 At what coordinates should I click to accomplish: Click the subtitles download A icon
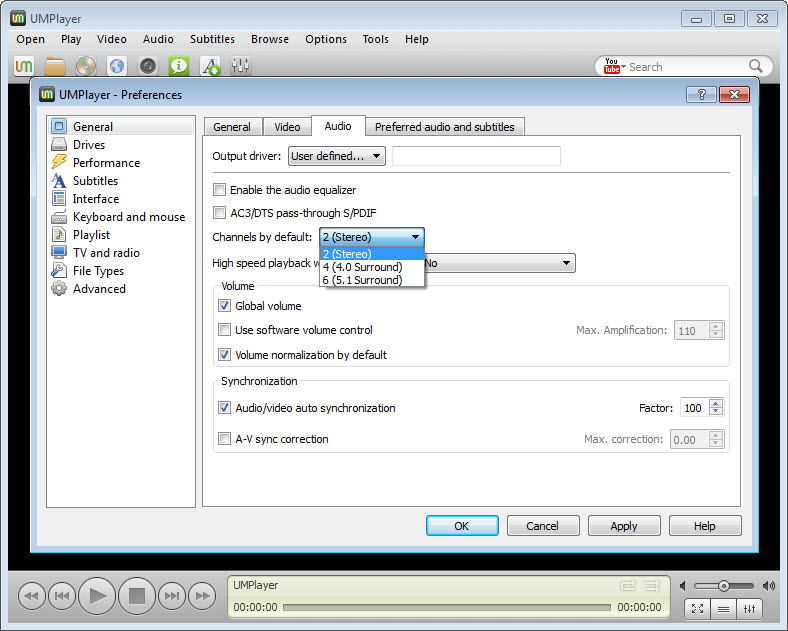[210, 66]
